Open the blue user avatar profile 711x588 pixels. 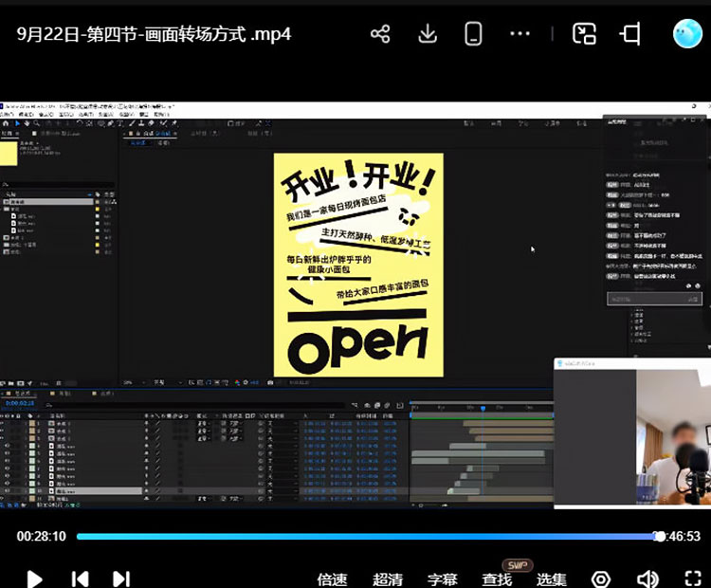tap(687, 34)
